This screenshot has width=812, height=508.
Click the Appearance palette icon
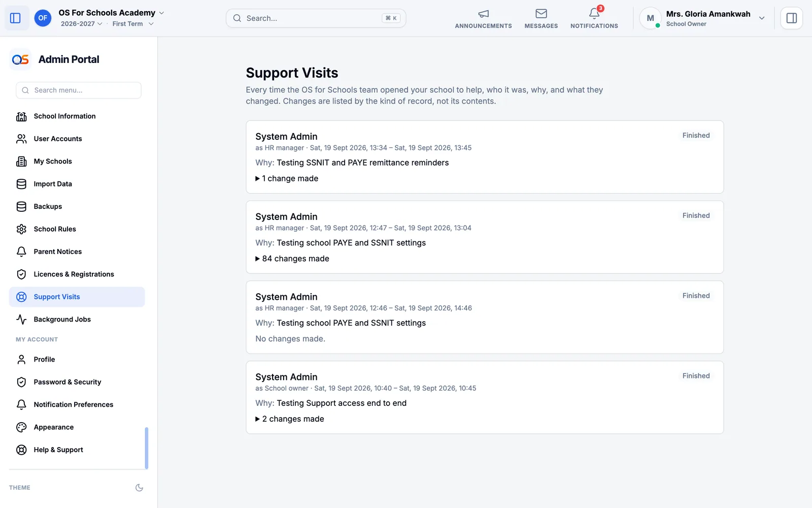tap(21, 427)
